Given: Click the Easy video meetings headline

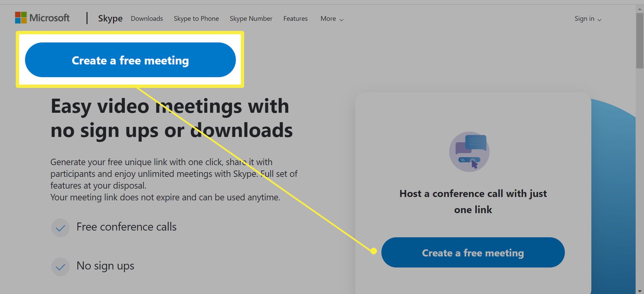Looking at the screenshot, I should coord(171,118).
